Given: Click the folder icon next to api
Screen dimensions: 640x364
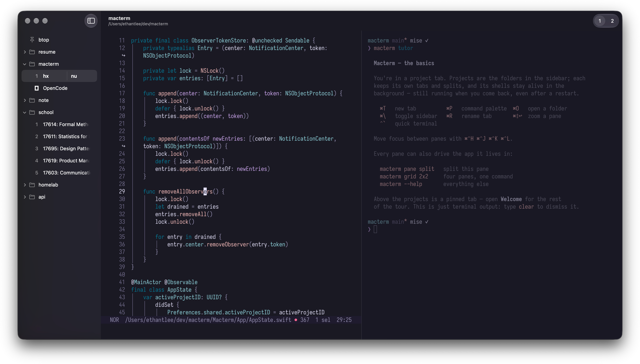Looking at the screenshot, I should click(x=32, y=197).
